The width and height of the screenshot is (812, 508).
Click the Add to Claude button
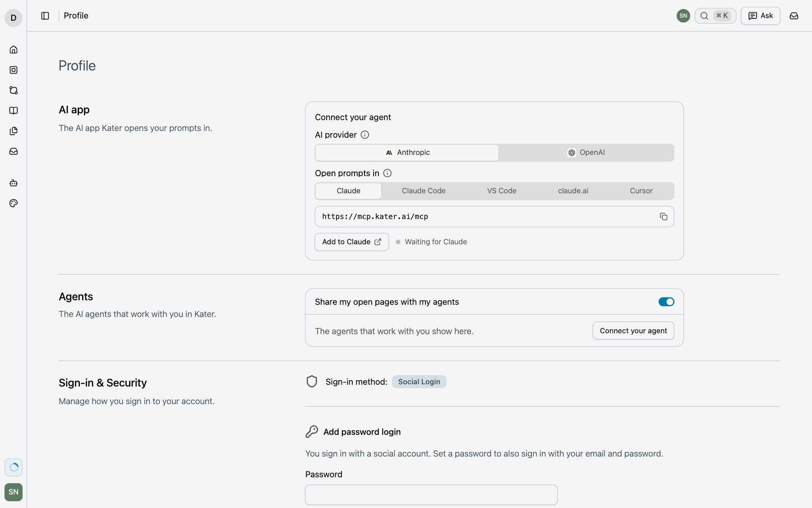coord(352,242)
